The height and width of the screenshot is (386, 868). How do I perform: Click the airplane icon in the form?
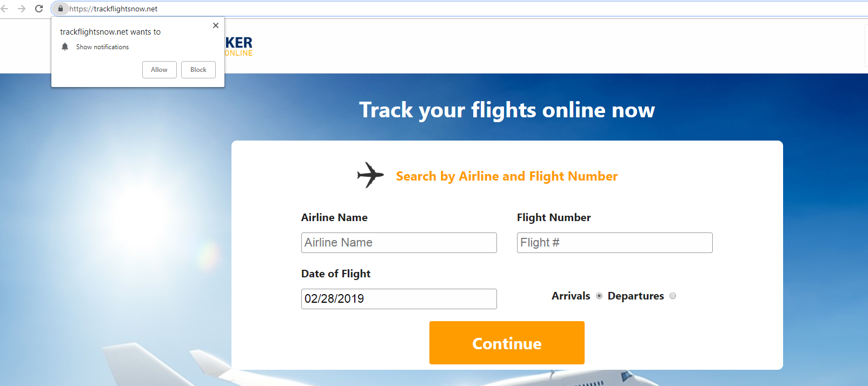(x=370, y=175)
